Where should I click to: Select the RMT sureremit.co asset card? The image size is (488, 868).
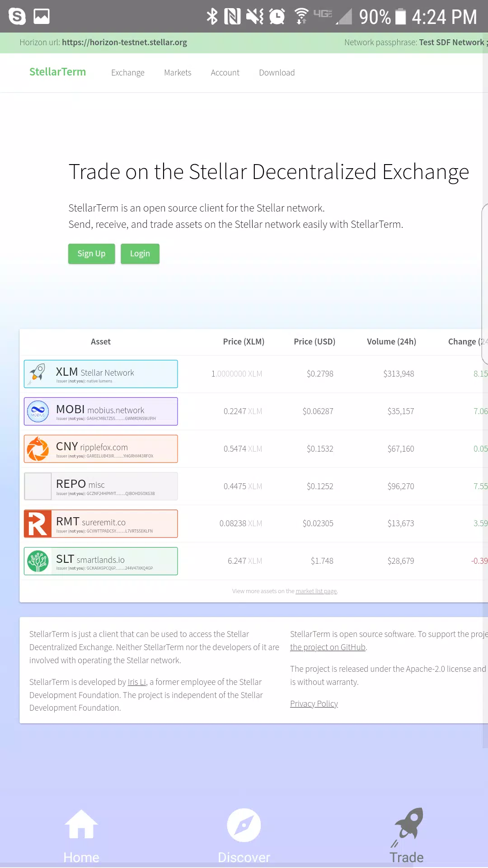(101, 524)
